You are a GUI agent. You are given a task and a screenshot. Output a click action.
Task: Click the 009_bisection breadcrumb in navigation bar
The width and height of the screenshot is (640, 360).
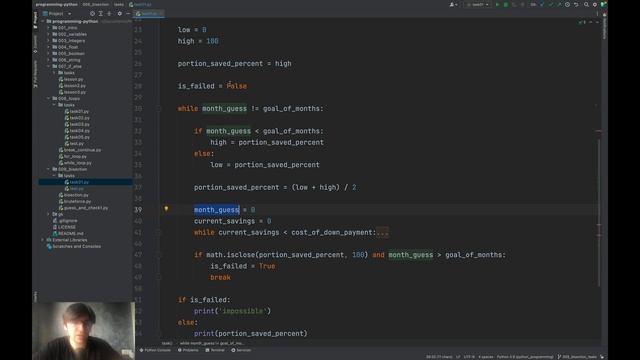click(96, 4)
